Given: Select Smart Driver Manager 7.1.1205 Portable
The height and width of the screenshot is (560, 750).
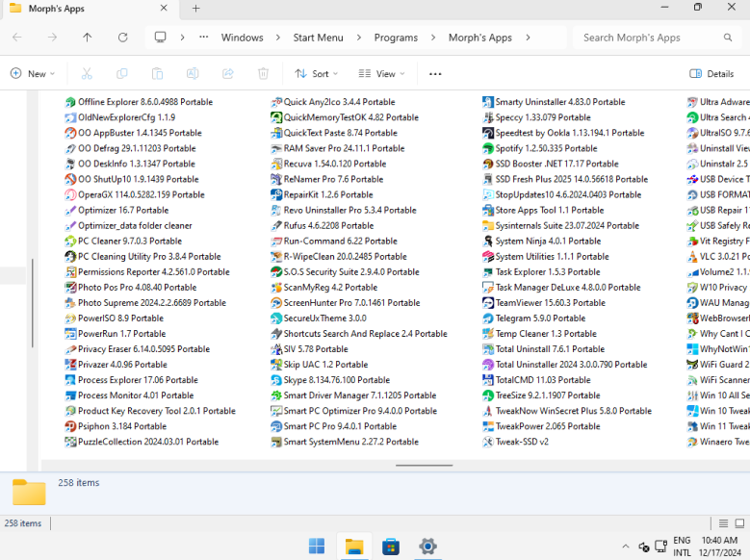Looking at the screenshot, I should [353, 395].
